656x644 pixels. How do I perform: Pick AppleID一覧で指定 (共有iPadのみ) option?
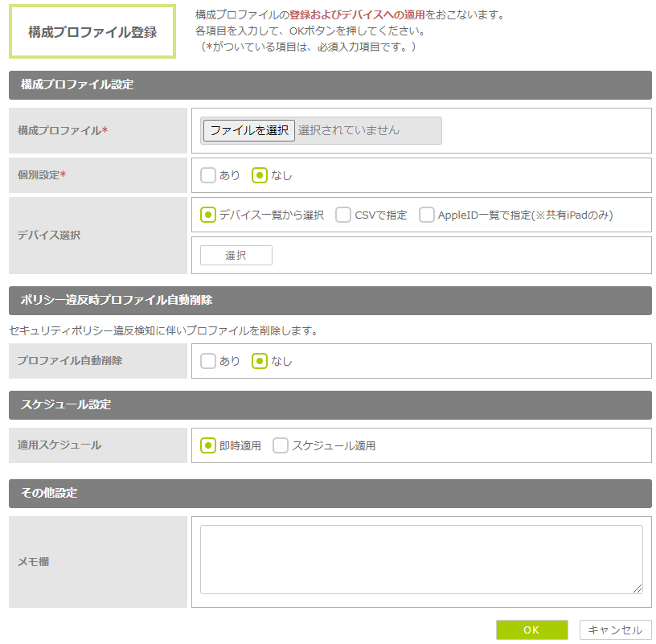[427, 215]
